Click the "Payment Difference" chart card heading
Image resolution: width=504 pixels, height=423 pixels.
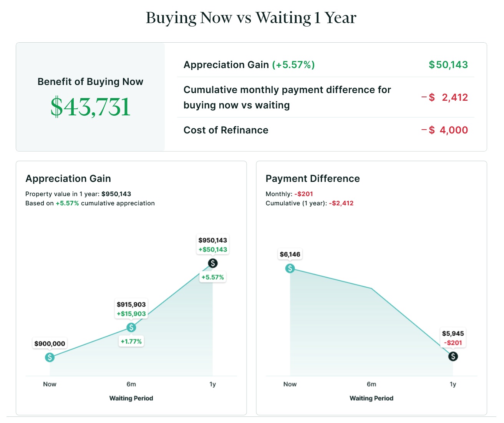(x=313, y=178)
